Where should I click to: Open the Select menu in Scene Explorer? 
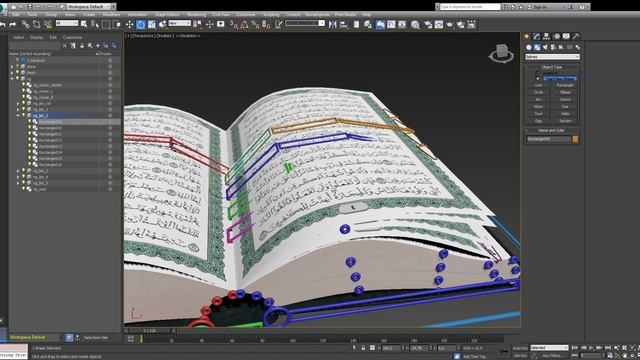pyautogui.click(x=18, y=38)
